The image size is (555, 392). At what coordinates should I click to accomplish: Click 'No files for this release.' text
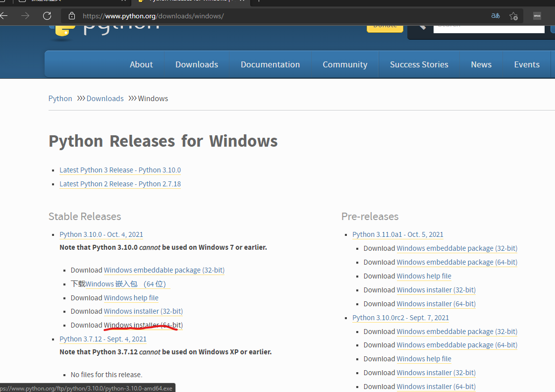point(106,375)
